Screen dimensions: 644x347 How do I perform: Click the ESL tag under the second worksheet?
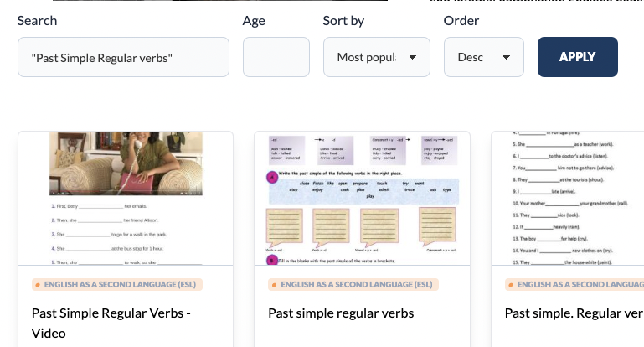click(354, 285)
